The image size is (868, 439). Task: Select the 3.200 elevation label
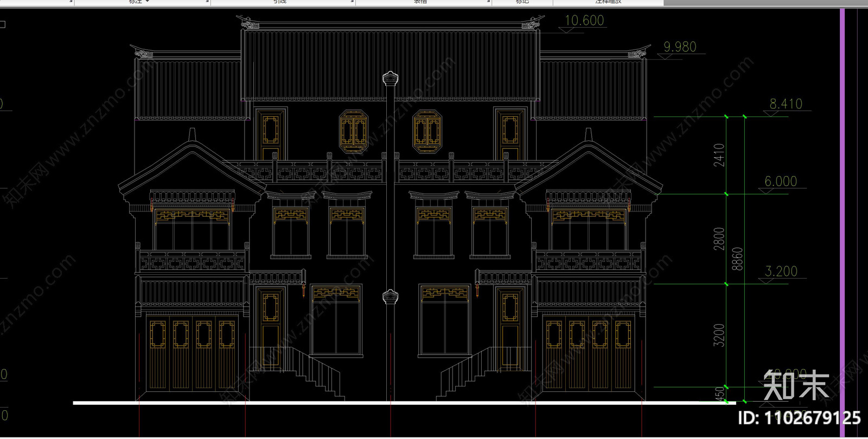(x=781, y=272)
